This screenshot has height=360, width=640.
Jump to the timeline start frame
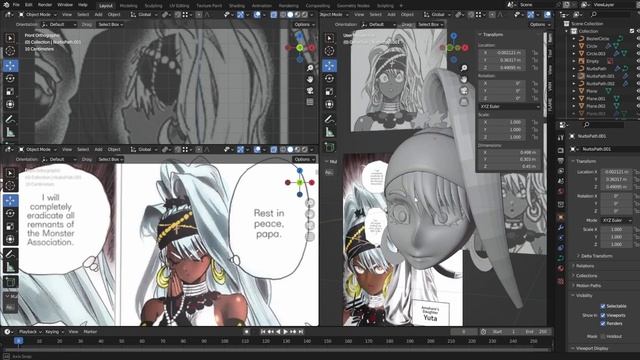coord(263,332)
